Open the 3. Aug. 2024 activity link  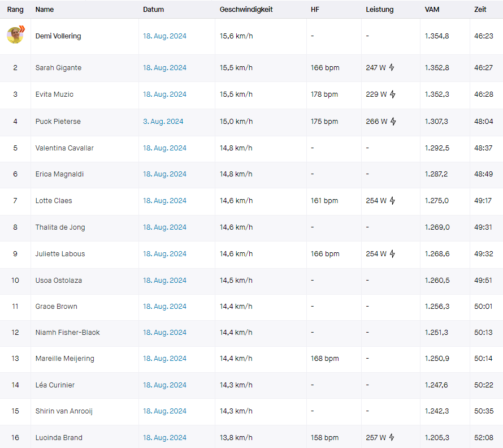tap(163, 122)
